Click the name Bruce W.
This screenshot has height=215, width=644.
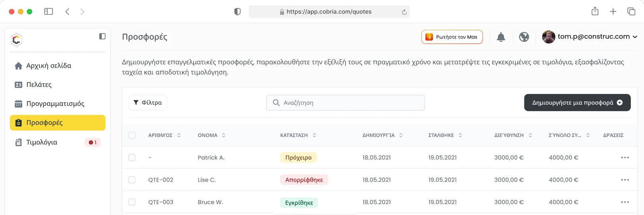(x=210, y=202)
